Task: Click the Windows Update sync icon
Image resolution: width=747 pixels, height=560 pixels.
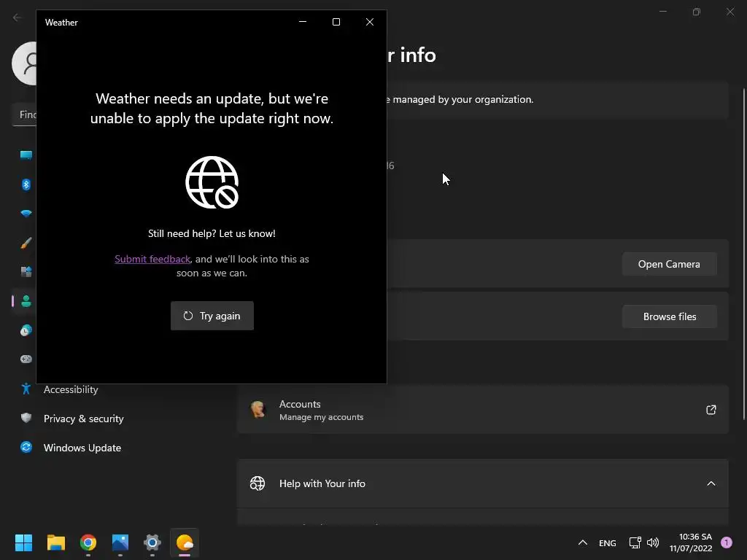Action: pyautogui.click(x=26, y=447)
